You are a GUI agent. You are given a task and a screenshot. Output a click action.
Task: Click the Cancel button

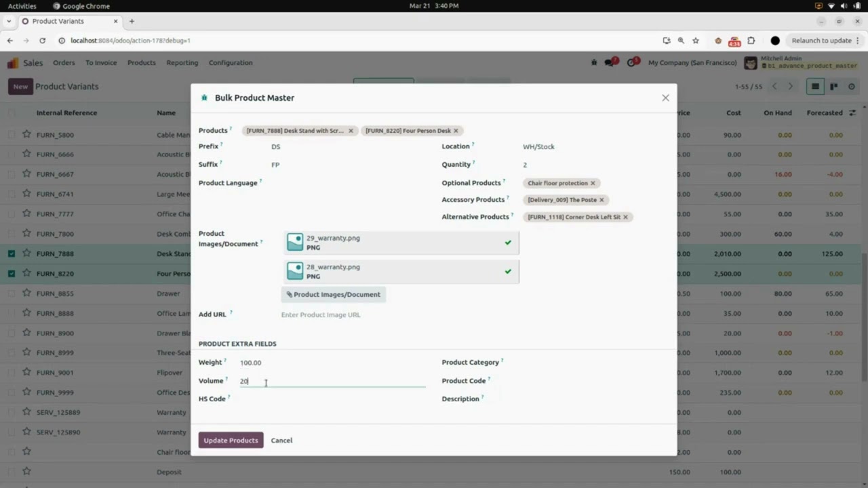pyautogui.click(x=281, y=441)
